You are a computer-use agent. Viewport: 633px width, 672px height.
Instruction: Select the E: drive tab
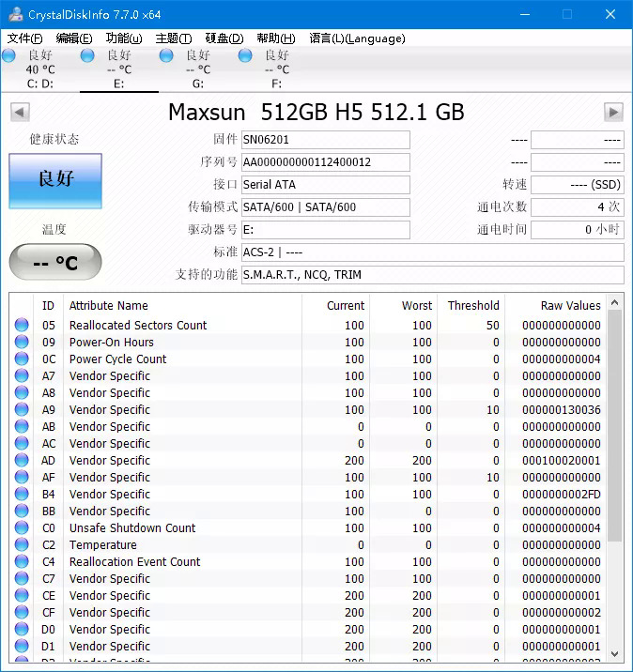[118, 69]
